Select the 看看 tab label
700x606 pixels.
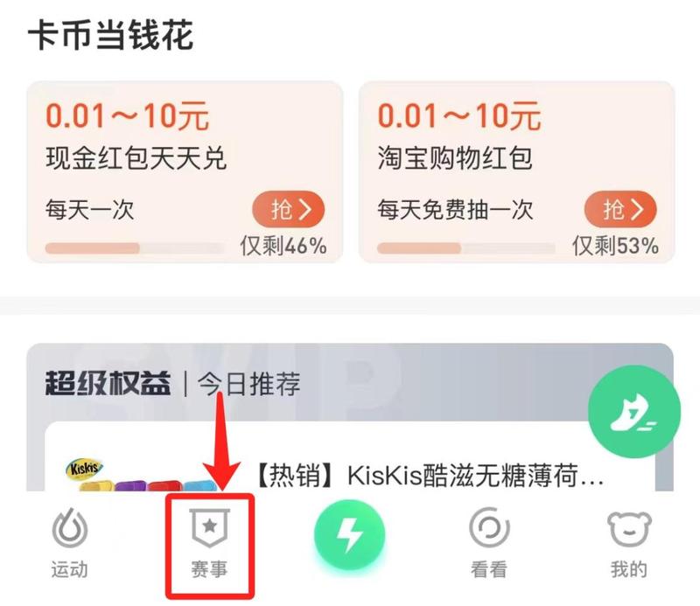pyautogui.click(x=489, y=570)
